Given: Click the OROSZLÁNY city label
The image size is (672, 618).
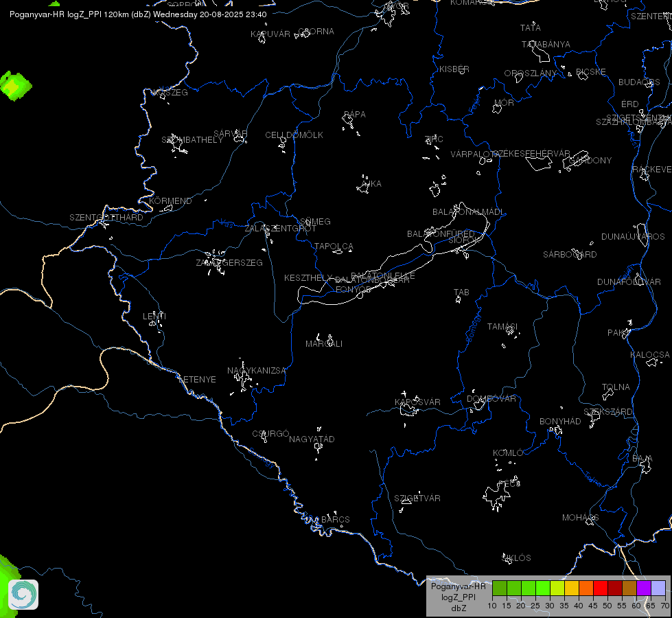Looking at the screenshot, I should 531,73.
